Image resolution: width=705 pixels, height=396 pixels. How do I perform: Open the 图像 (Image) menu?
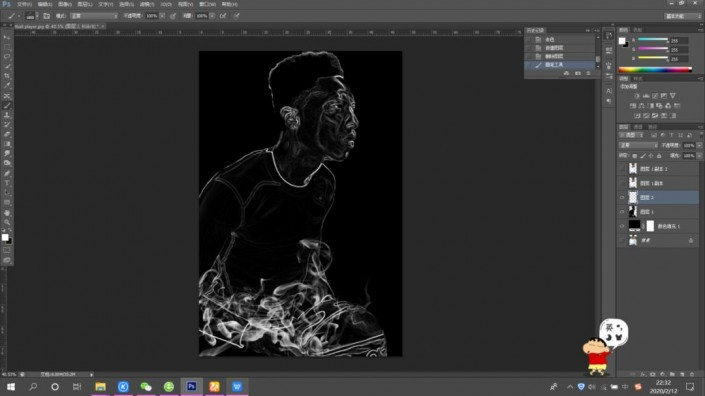[65, 4]
